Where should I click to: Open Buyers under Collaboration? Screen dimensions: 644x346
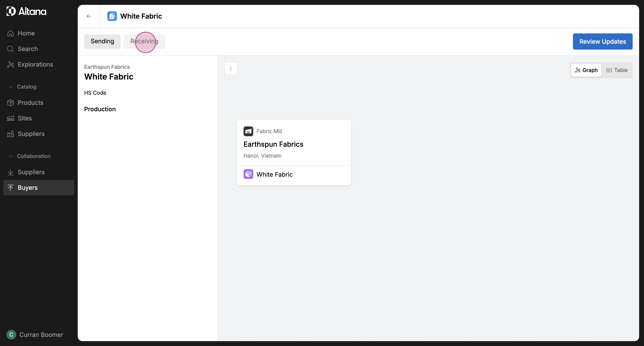[x=28, y=188]
